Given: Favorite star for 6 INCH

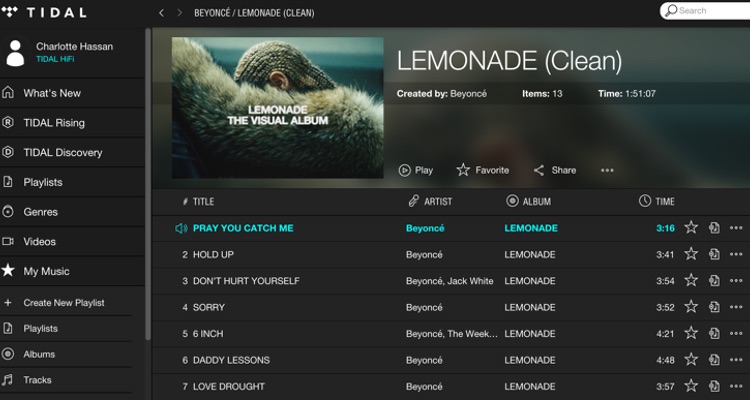Looking at the screenshot, I should click(x=691, y=333).
